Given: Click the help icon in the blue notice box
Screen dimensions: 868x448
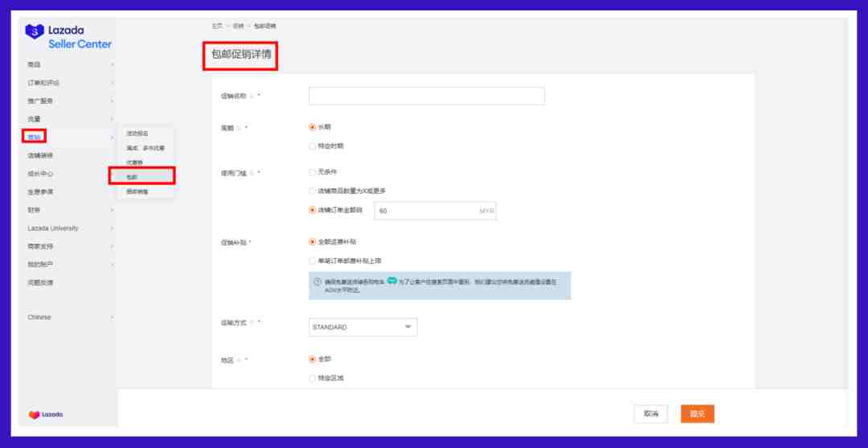Looking at the screenshot, I should (x=317, y=282).
